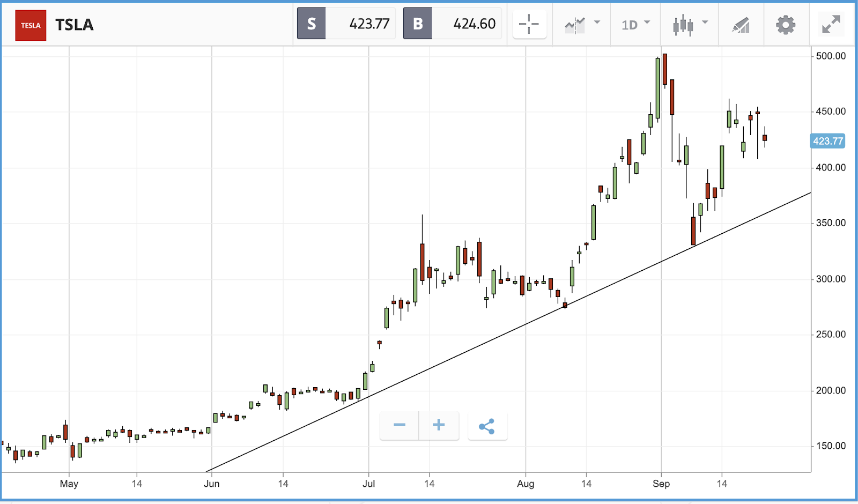Expand the 1D timeframe dropdown
Viewport: 858px width, 504px height.
pos(636,25)
